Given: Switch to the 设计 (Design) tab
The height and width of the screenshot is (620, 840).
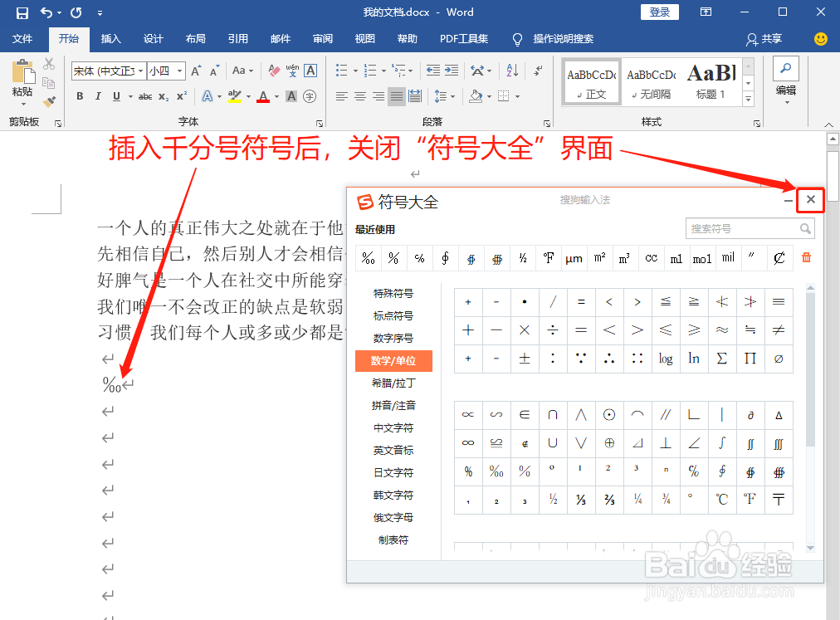Looking at the screenshot, I should [154, 38].
